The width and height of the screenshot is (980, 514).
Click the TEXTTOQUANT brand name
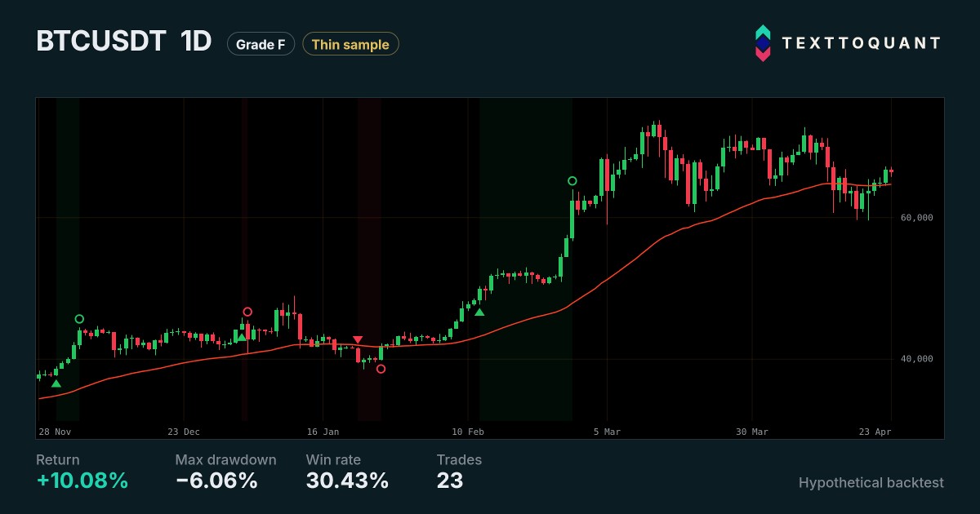tap(862, 44)
